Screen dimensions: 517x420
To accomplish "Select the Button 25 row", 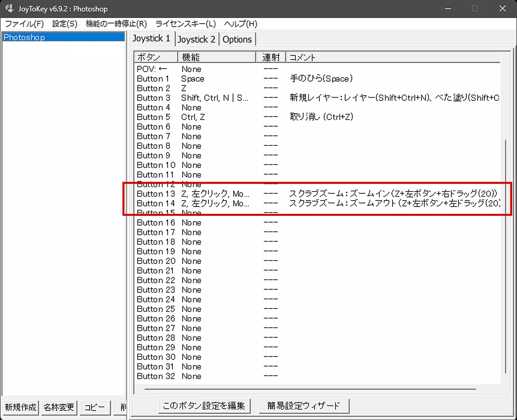I will tap(317, 309).
